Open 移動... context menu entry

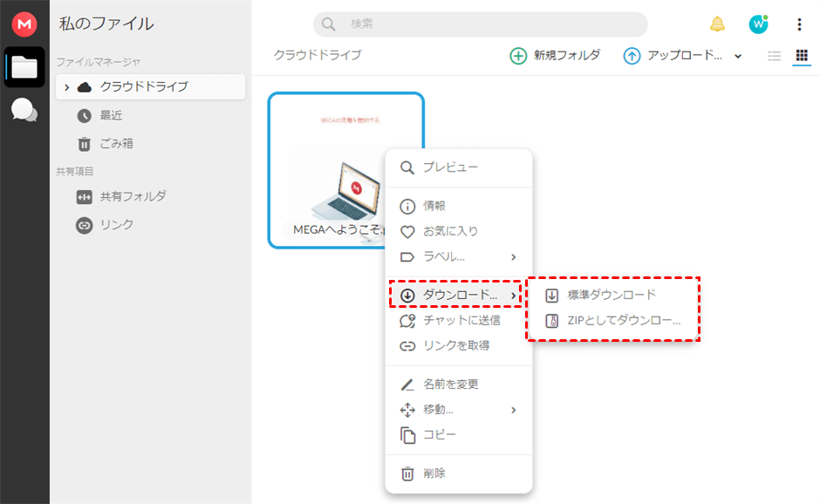click(x=459, y=409)
